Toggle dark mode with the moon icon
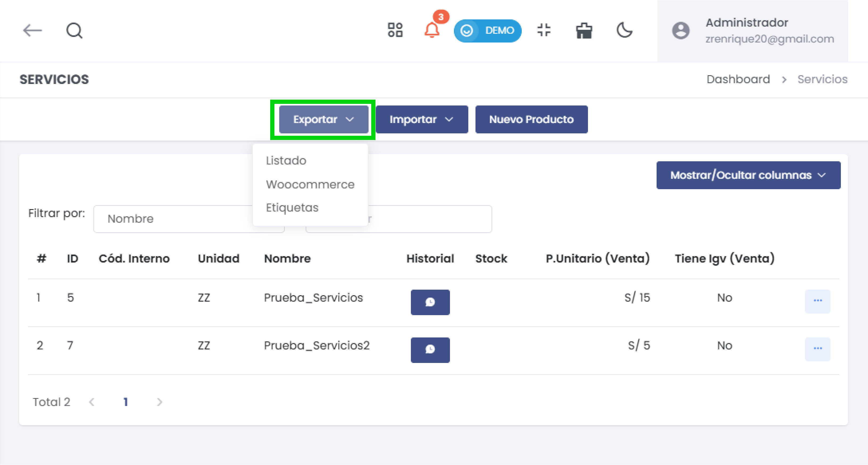The image size is (868, 465). click(x=624, y=31)
